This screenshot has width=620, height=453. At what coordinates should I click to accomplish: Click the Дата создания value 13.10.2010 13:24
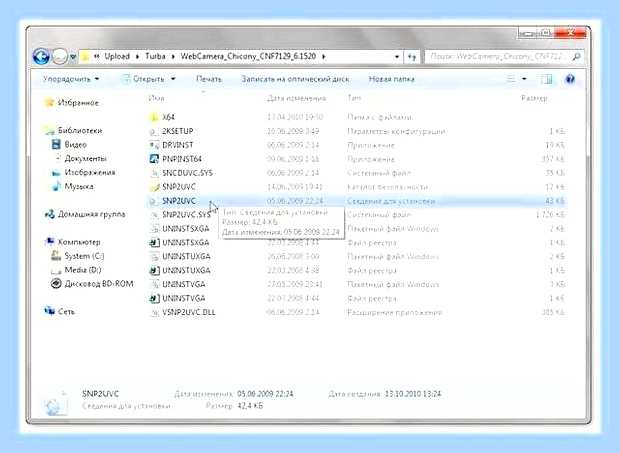pyautogui.click(x=413, y=394)
